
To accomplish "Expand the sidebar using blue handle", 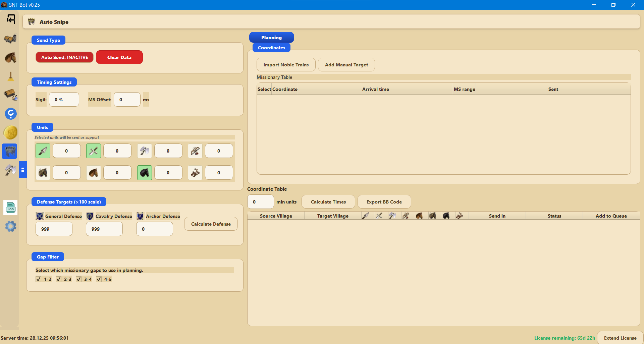I will (22, 170).
